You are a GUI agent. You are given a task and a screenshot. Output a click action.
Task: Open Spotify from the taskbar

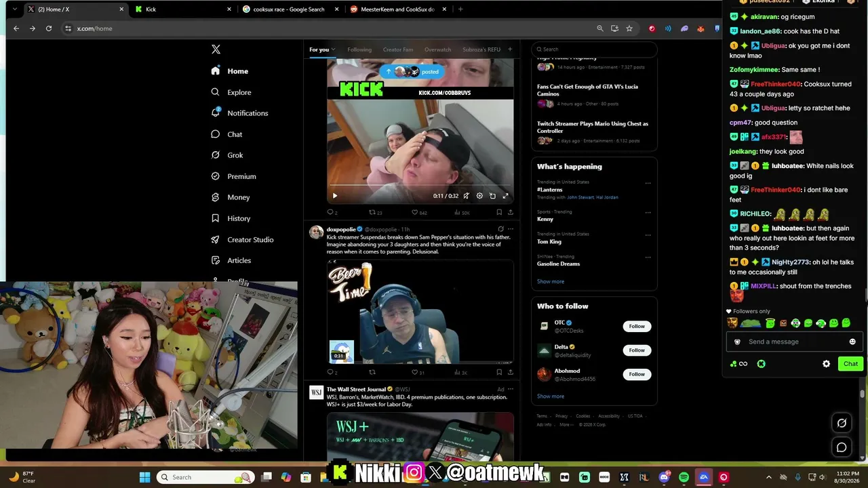tap(684, 477)
